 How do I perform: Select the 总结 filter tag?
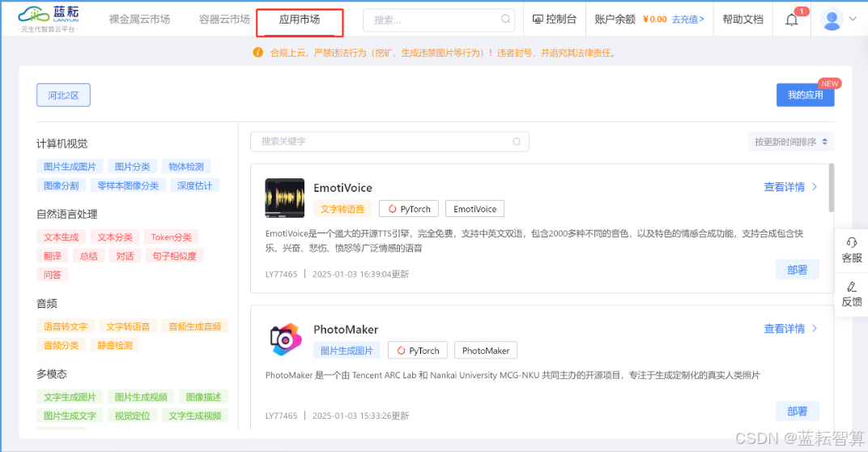(88, 256)
